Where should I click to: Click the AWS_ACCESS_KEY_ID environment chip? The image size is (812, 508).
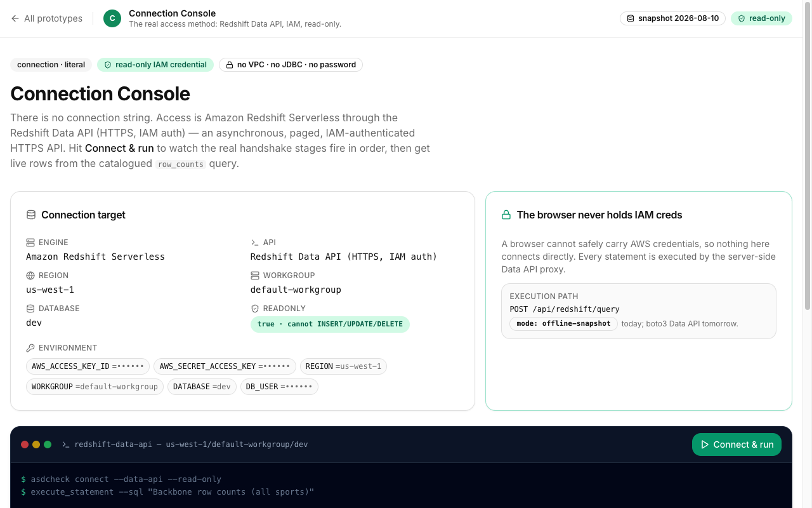[88, 366]
